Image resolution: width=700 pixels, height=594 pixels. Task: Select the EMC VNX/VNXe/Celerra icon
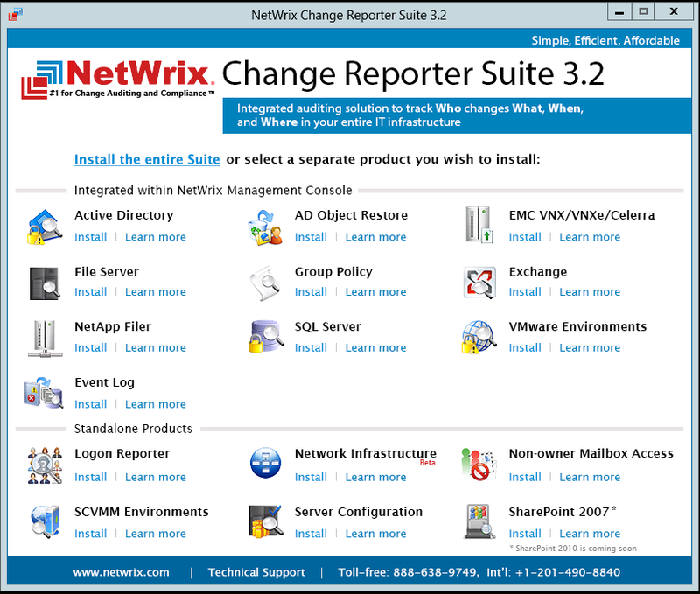[x=479, y=225]
